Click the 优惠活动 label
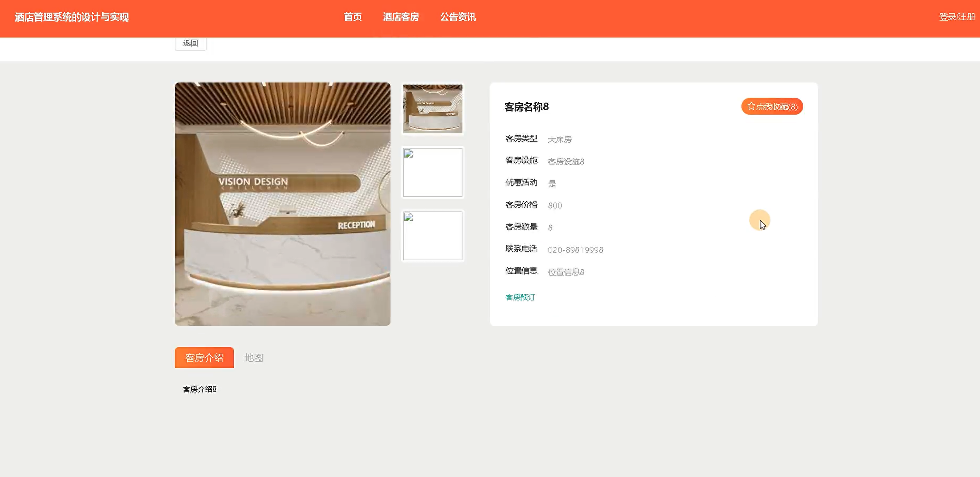This screenshot has height=477, width=980. (521, 183)
